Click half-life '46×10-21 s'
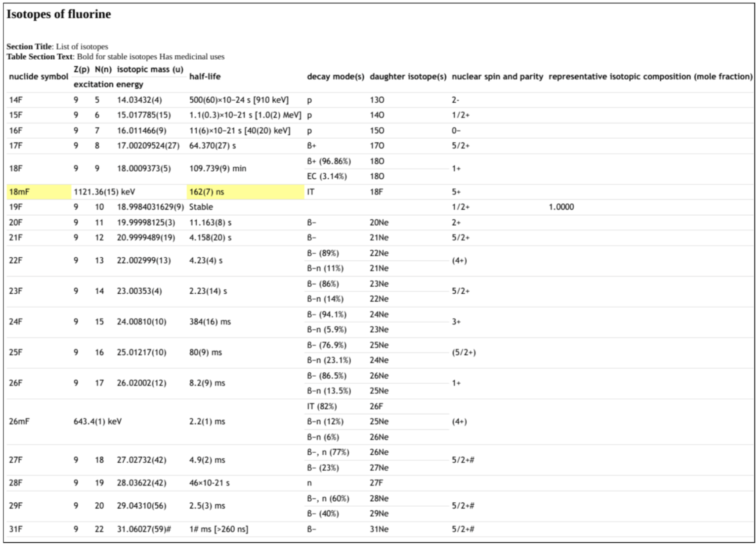 click(x=209, y=483)
